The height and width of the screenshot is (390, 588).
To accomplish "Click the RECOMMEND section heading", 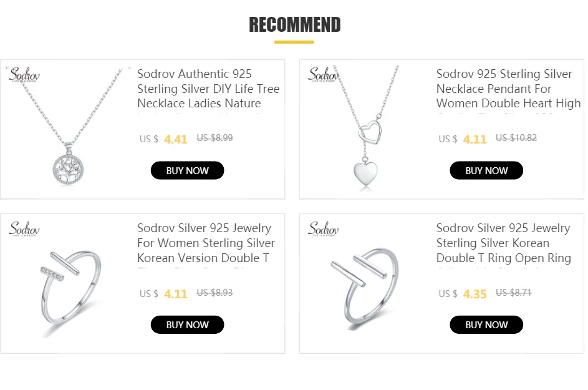I will coord(294,25).
